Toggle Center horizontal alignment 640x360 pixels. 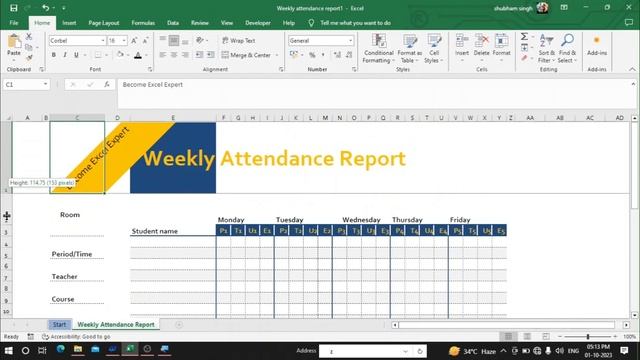(174, 55)
